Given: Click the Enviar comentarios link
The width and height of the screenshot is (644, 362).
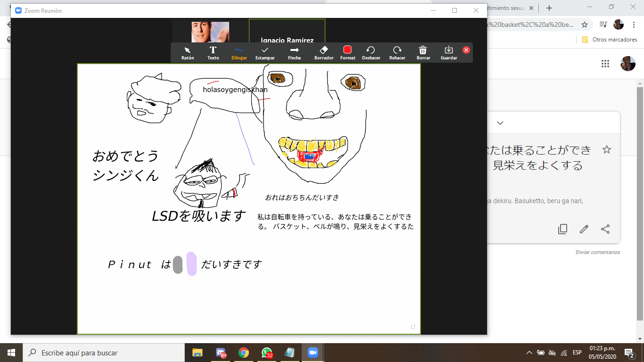Looking at the screenshot, I should (x=597, y=252).
